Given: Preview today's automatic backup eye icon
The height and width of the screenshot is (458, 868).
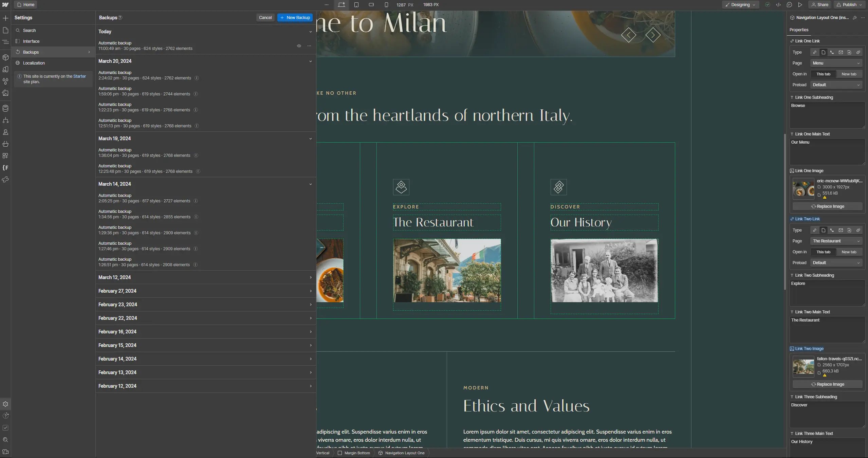Looking at the screenshot, I should click(x=299, y=46).
